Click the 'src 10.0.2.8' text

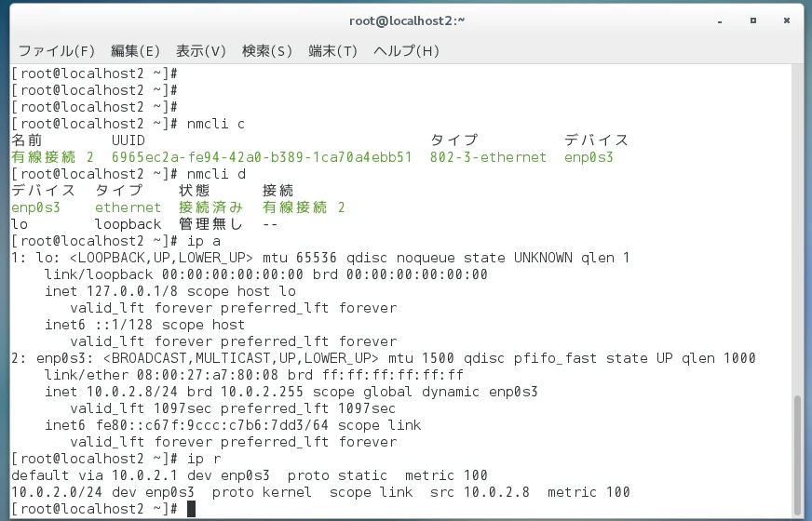[x=480, y=492]
